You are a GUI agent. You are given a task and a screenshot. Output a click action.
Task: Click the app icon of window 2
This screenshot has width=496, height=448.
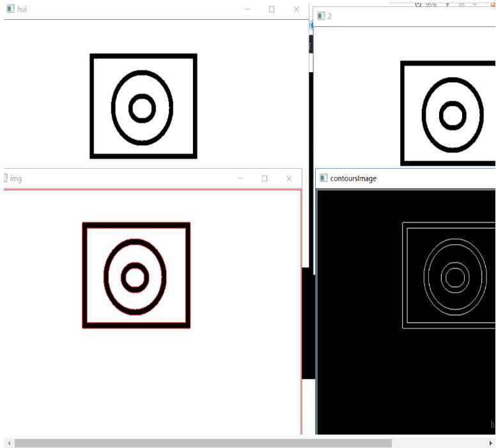pyautogui.click(x=321, y=16)
